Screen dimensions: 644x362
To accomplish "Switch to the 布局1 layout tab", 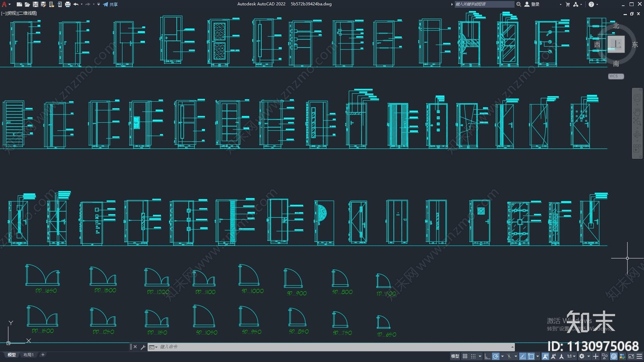I will coord(28,355).
